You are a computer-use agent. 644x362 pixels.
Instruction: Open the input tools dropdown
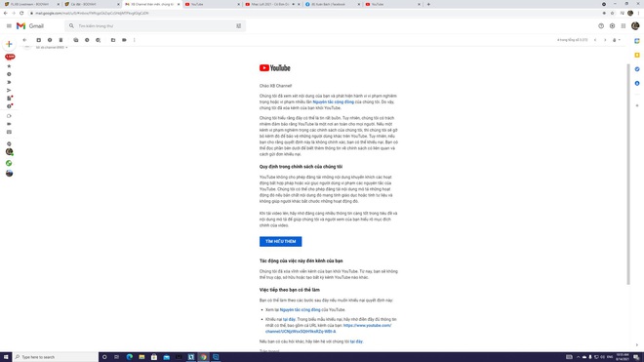617,40
